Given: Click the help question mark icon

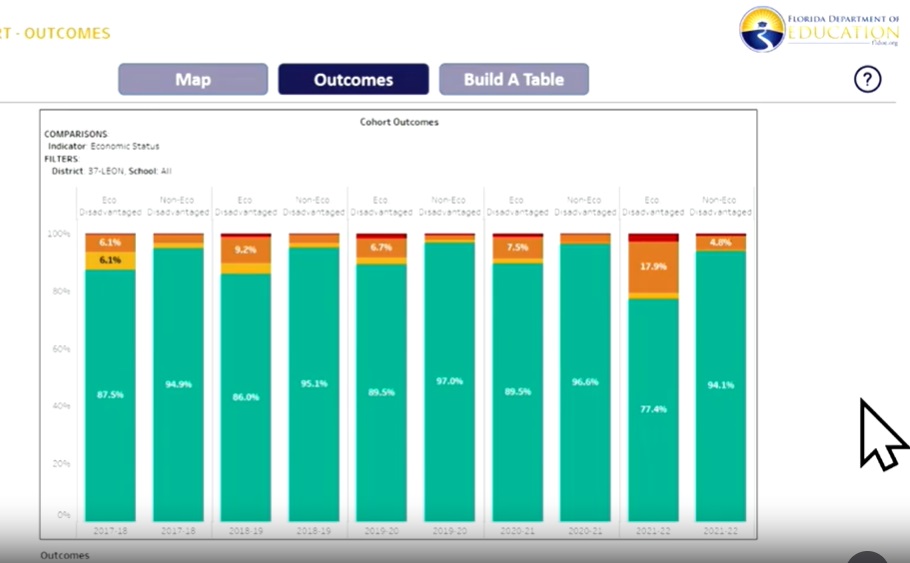Looking at the screenshot, I should point(867,80).
